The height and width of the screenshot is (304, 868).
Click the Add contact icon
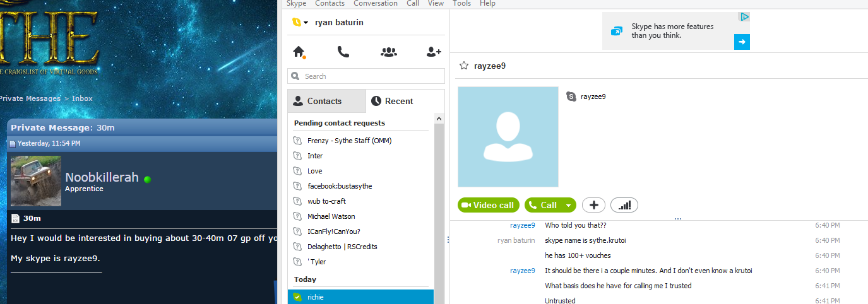tap(434, 52)
